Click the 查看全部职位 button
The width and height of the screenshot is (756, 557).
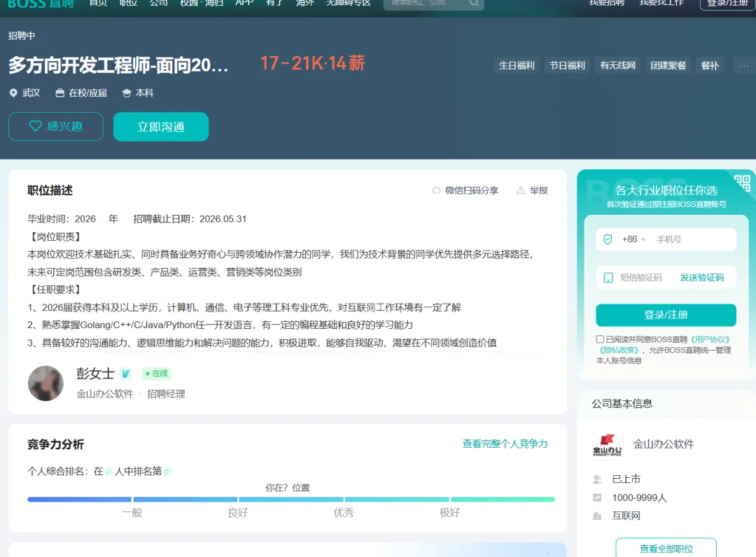pyautogui.click(x=666, y=549)
